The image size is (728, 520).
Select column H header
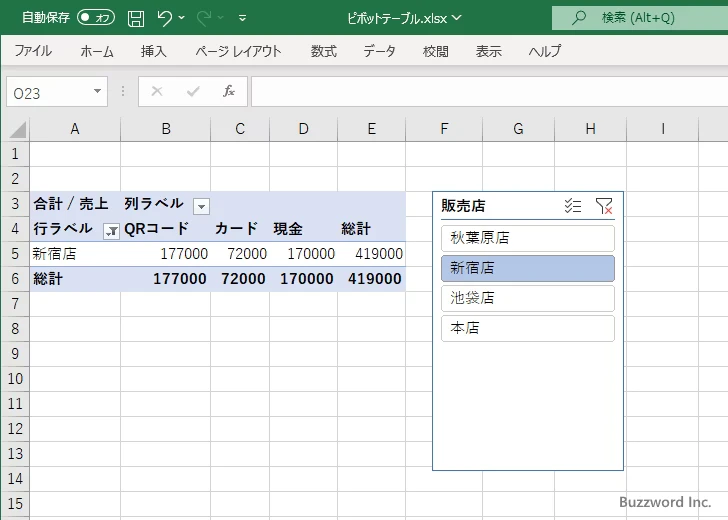591,129
